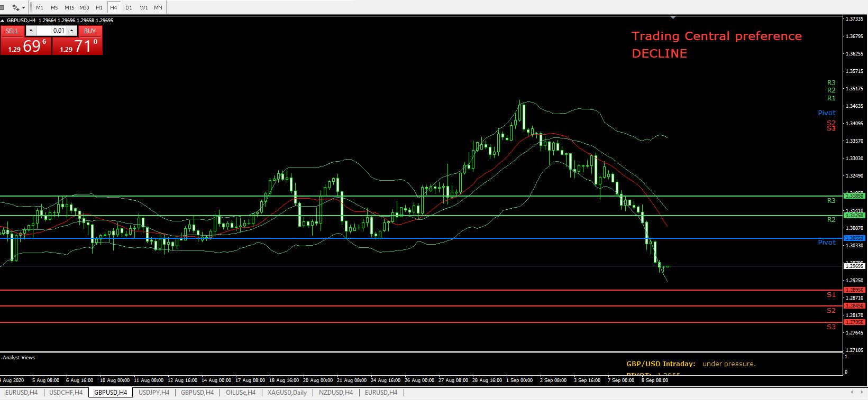Click the buy price 1.29 71 tile
868x400 pixels.
pyautogui.click(x=77, y=46)
